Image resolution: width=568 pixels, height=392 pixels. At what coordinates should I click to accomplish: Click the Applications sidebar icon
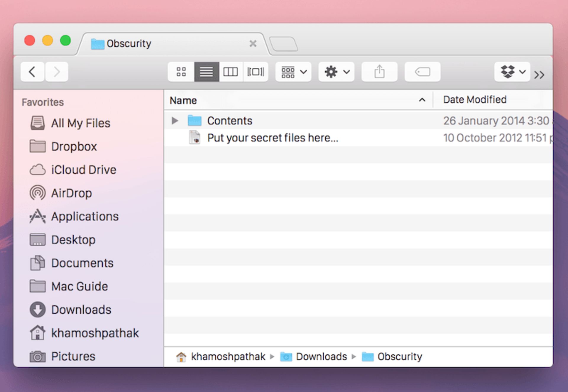[38, 216]
